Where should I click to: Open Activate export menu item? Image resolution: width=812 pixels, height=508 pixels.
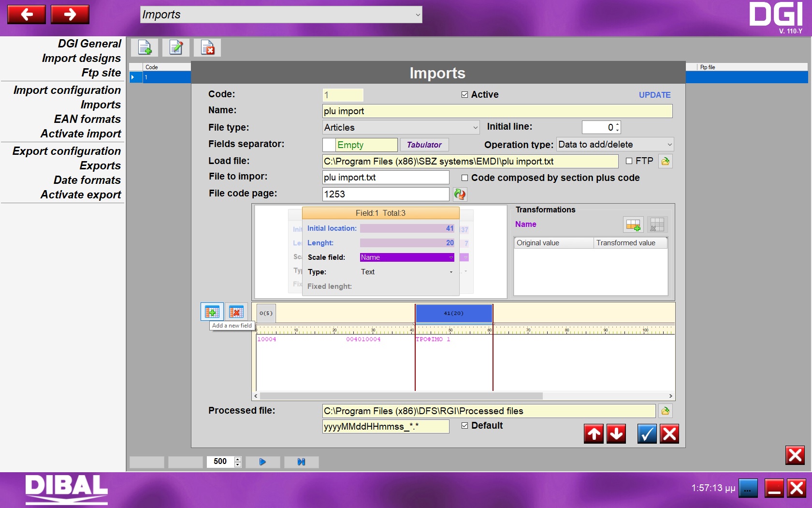pyautogui.click(x=81, y=194)
